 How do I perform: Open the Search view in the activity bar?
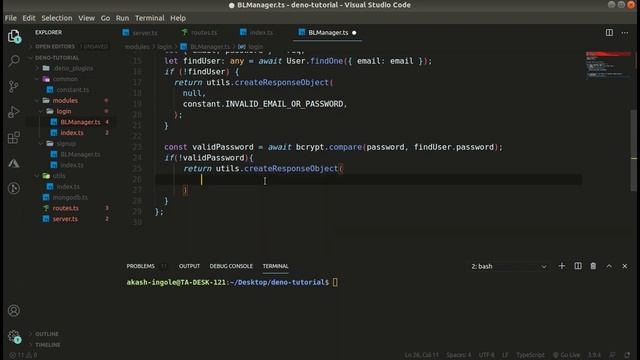[14, 61]
